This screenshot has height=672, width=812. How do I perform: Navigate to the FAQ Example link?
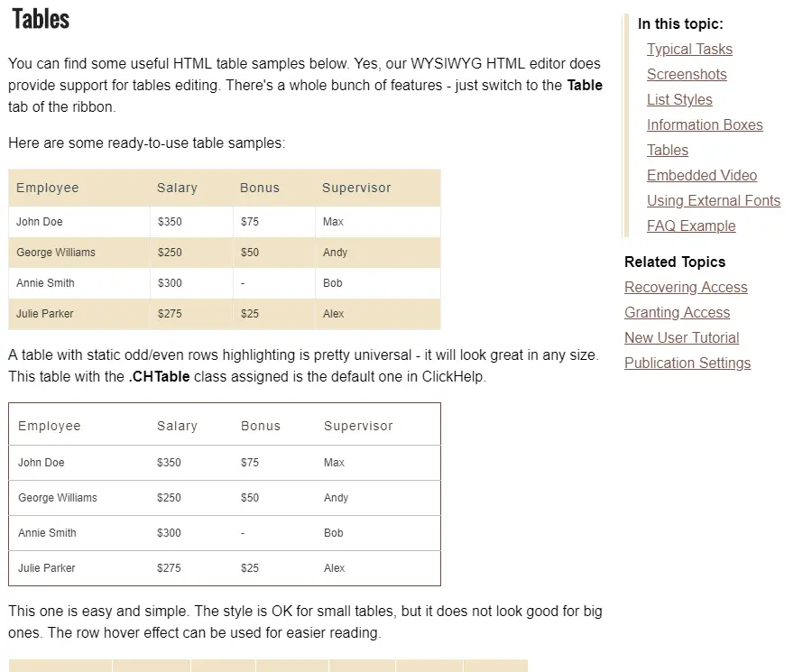(691, 226)
